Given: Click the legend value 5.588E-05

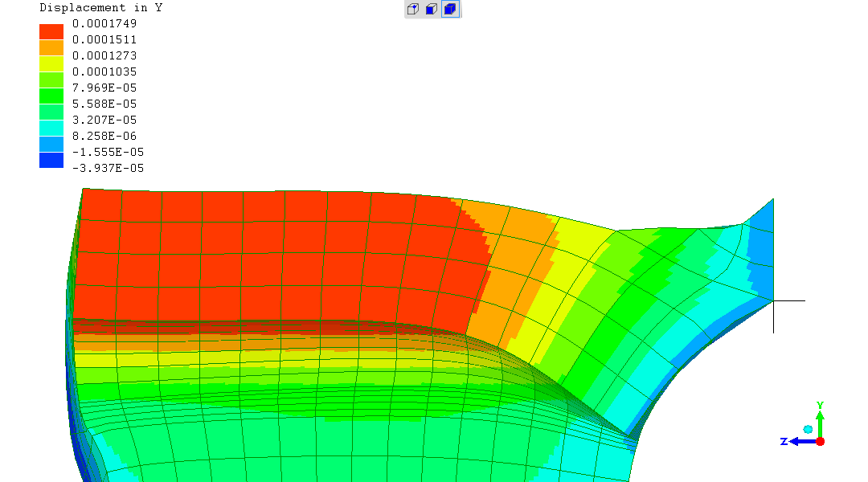Looking at the screenshot, I should click(x=104, y=104).
